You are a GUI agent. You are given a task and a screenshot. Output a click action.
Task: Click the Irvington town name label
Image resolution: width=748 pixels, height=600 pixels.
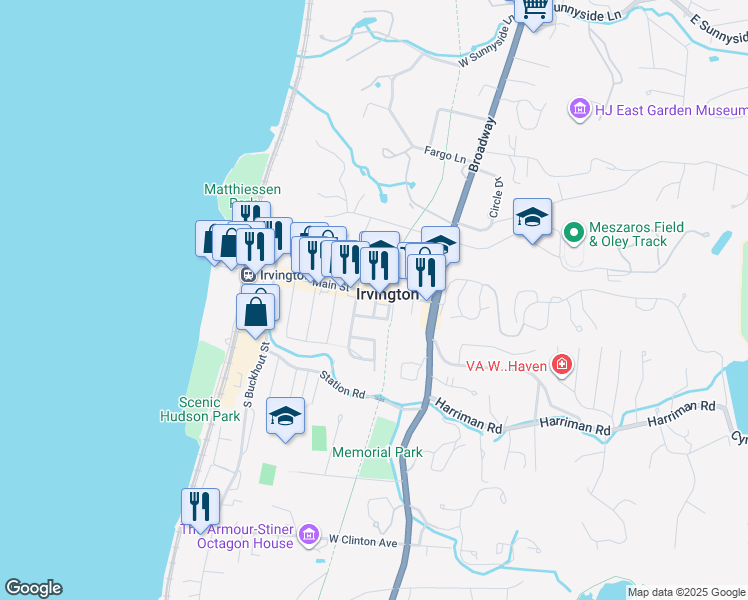tap(387, 294)
